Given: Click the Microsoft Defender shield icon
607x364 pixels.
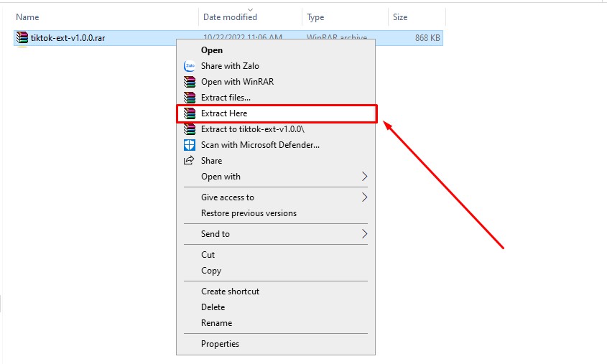Looking at the screenshot, I should click(x=190, y=145).
